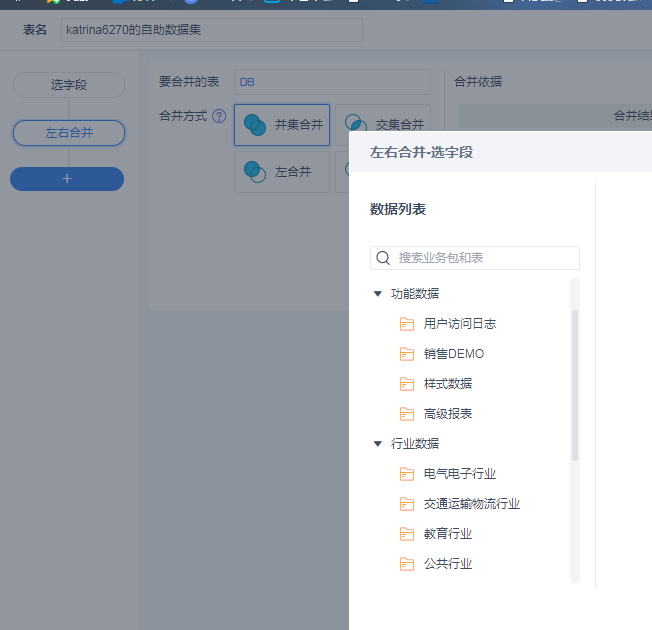The image size is (652, 630).
Task: Open the 高级报表 folder icon
Action: pos(407,414)
